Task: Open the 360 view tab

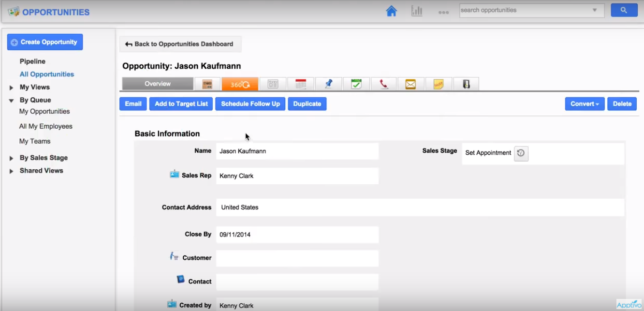Action: tap(240, 84)
